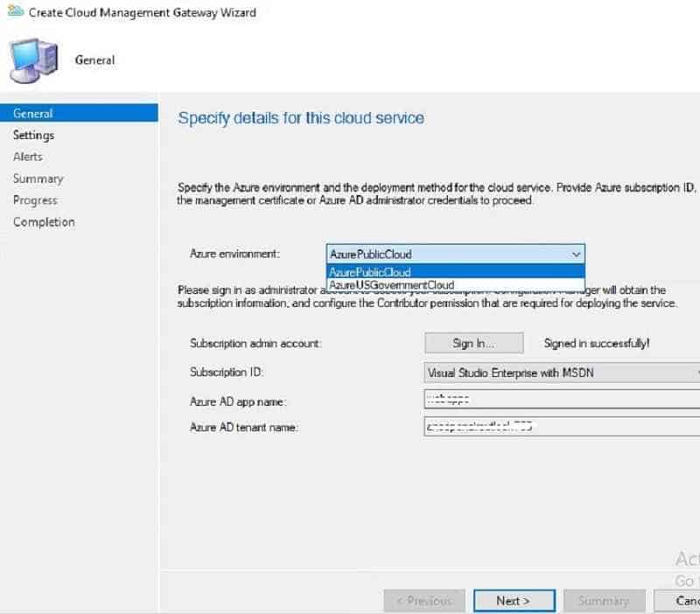Screen dimensions: 700x614
Task: Click 'Signed in successfully!' status text
Action: 597,343
